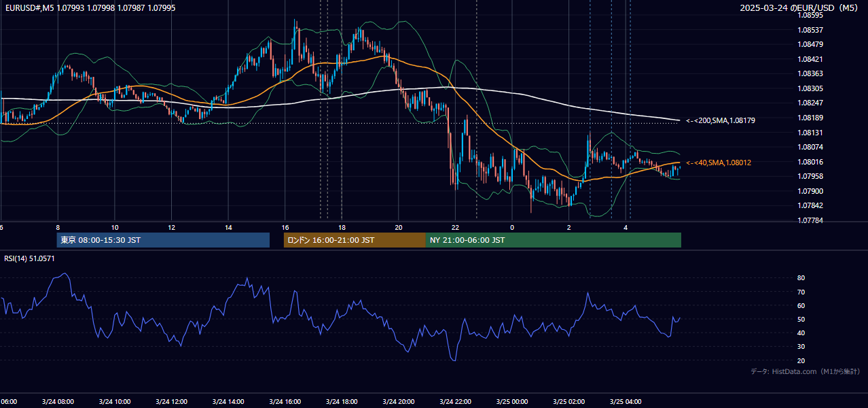The width and height of the screenshot is (868, 408).
Task: Click price level 1.08131 on the axis
Action: (x=810, y=133)
